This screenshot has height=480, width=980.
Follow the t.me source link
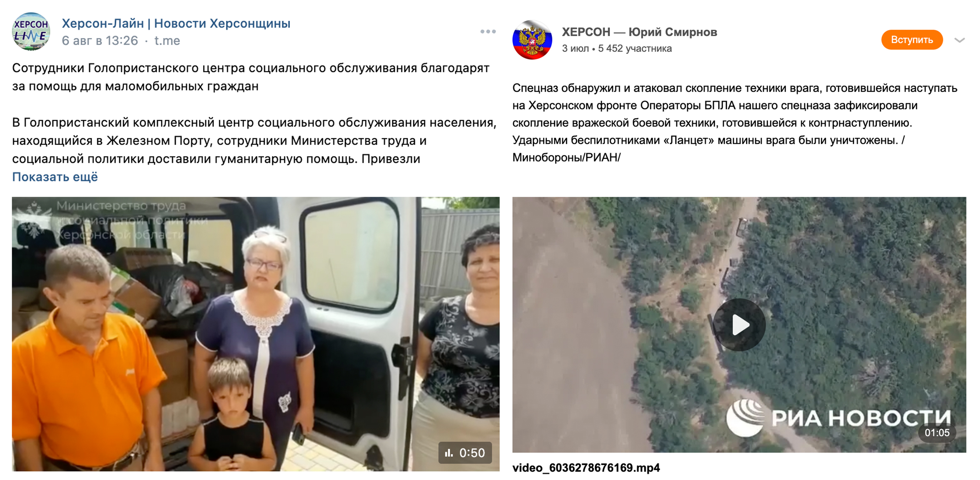coord(167,40)
